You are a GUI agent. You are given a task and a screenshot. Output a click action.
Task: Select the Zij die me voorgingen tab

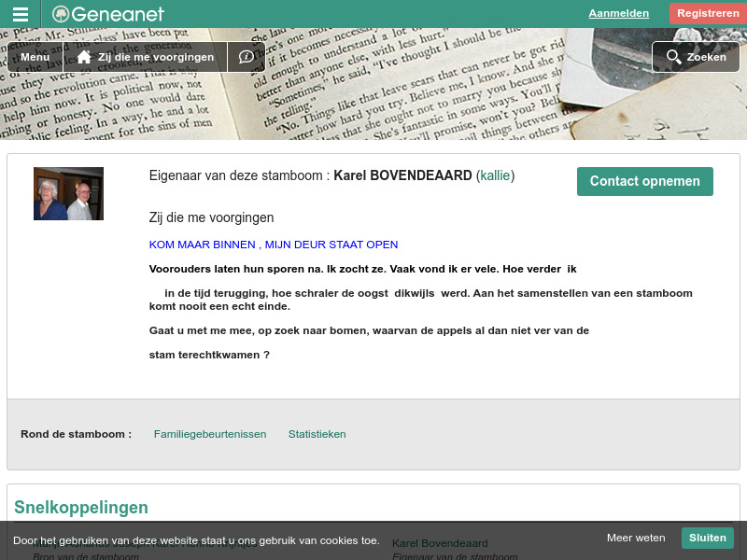pos(156,57)
